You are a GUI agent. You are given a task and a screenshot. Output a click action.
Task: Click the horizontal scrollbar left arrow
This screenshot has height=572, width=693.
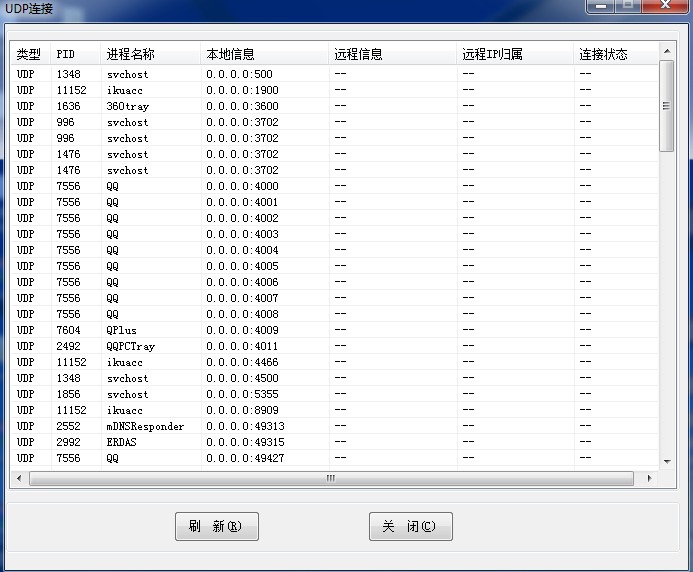(19, 478)
